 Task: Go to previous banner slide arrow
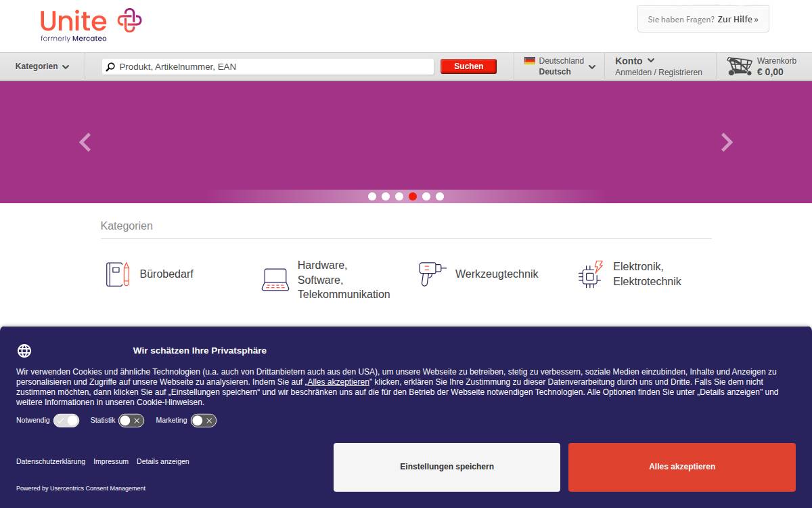pos(85,142)
